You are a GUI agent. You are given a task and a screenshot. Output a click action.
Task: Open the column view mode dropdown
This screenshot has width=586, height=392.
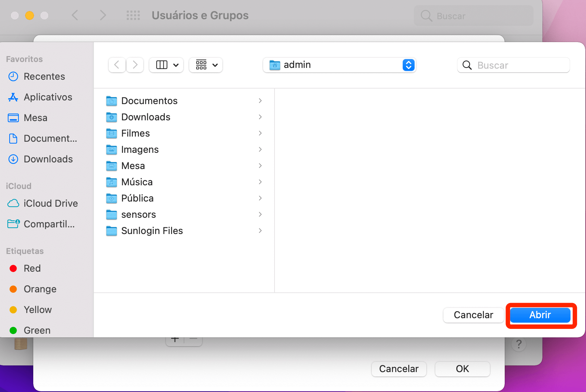click(167, 65)
